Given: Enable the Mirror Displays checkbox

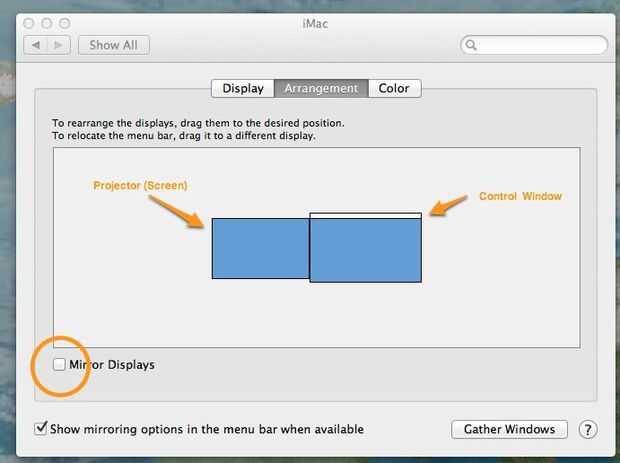Looking at the screenshot, I should [x=60, y=365].
